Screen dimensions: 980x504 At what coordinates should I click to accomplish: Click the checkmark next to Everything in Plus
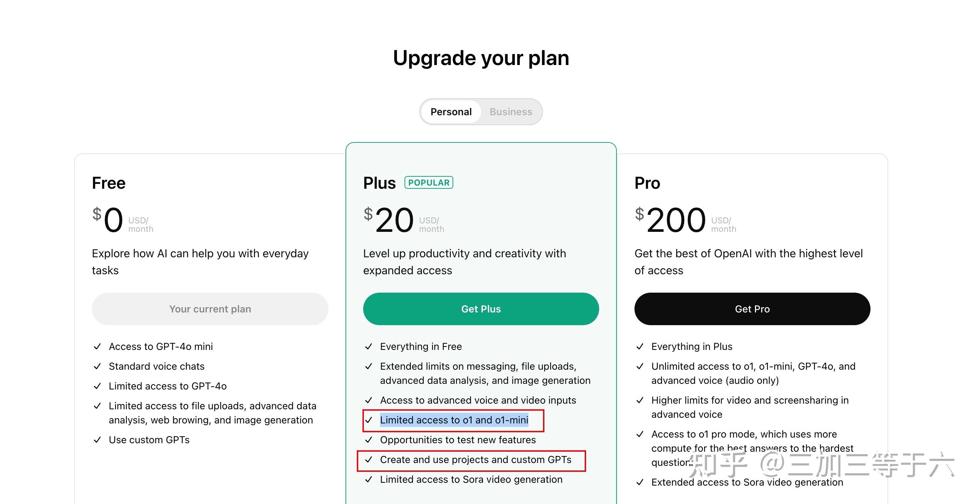(640, 346)
